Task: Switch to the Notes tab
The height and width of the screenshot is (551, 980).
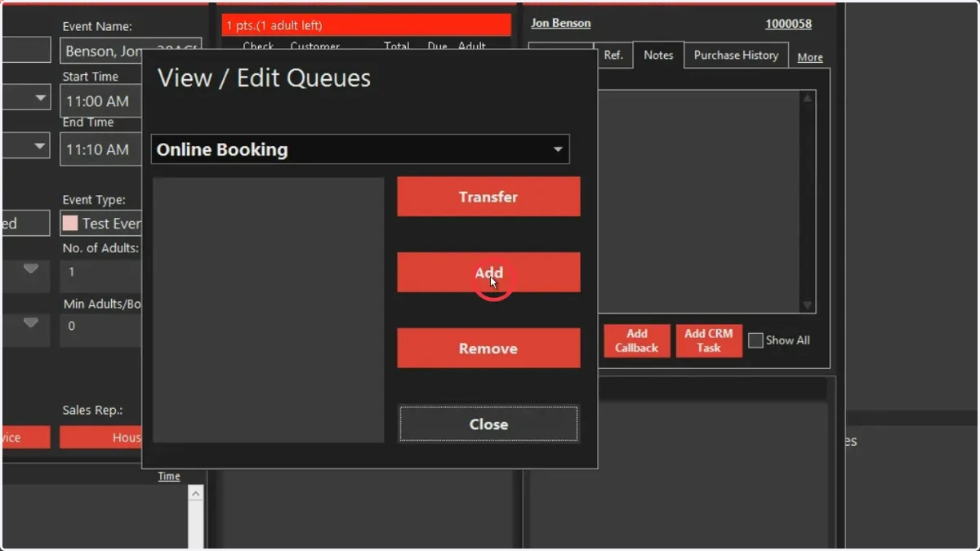Action: click(x=658, y=55)
